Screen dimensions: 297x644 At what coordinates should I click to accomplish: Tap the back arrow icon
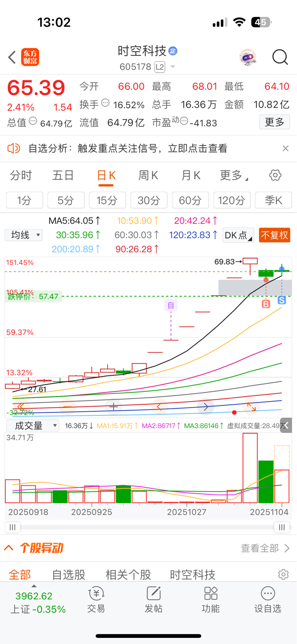[x=12, y=57]
